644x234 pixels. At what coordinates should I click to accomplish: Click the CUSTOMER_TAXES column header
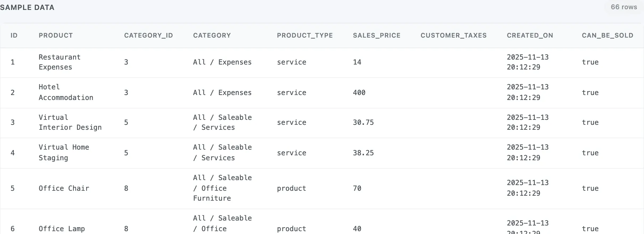(x=454, y=35)
